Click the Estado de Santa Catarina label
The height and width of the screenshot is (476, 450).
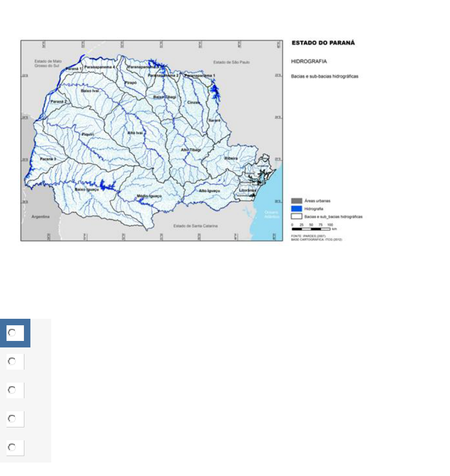tap(195, 226)
